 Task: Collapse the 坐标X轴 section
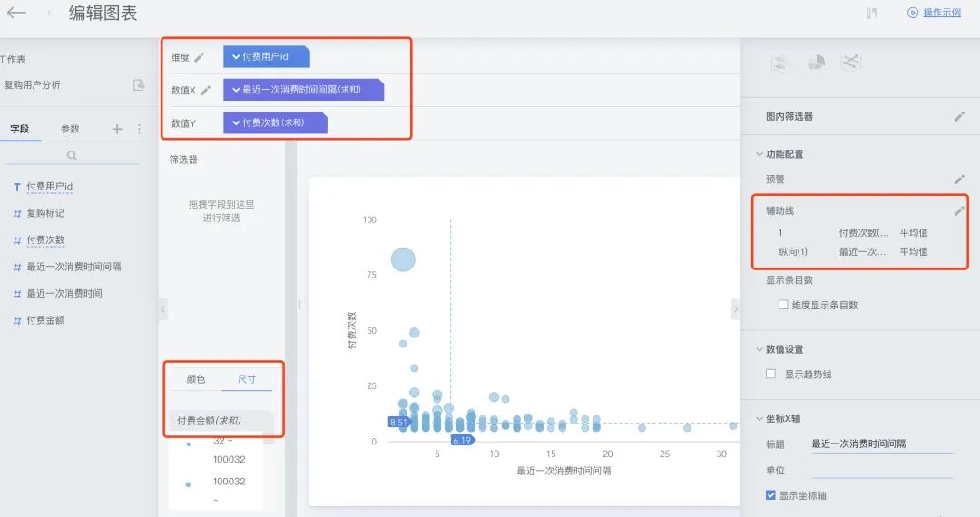click(x=759, y=418)
